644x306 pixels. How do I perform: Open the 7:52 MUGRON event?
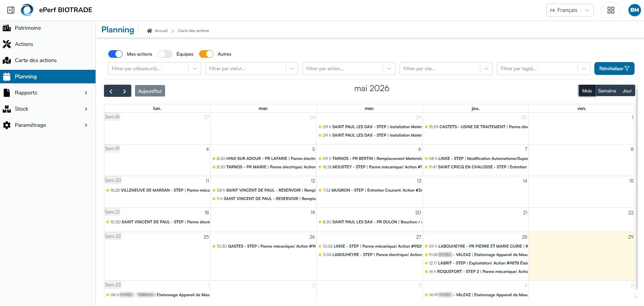point(370,190)
